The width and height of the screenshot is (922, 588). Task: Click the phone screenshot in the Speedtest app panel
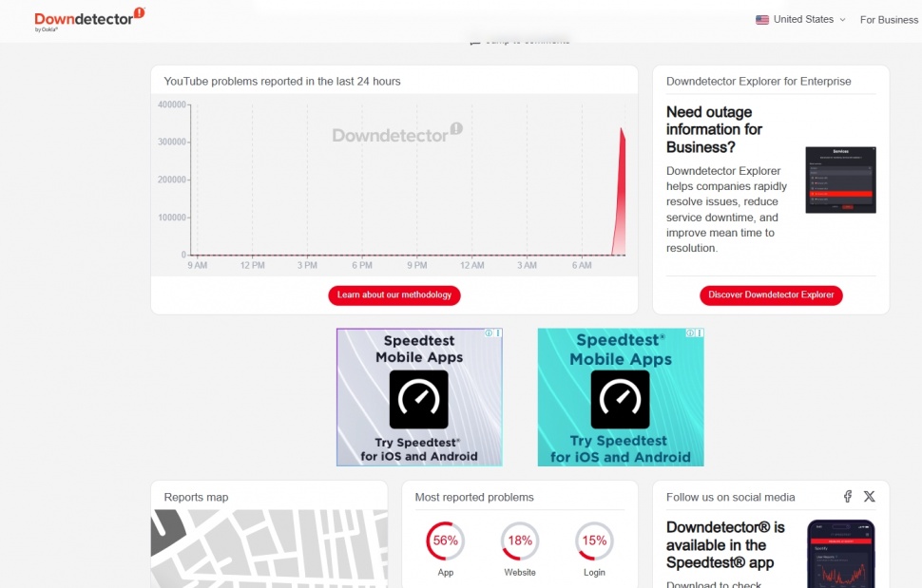pyautogui.click(x=839, y=554)
